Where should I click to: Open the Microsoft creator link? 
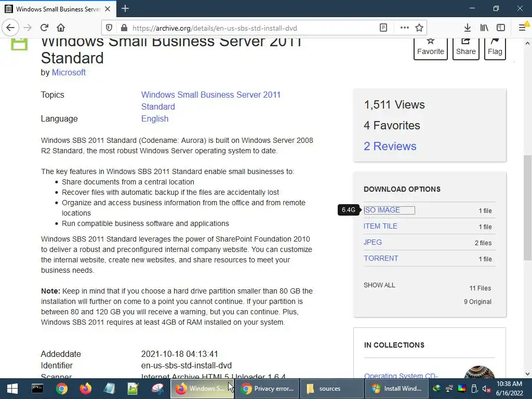[69, 73]
